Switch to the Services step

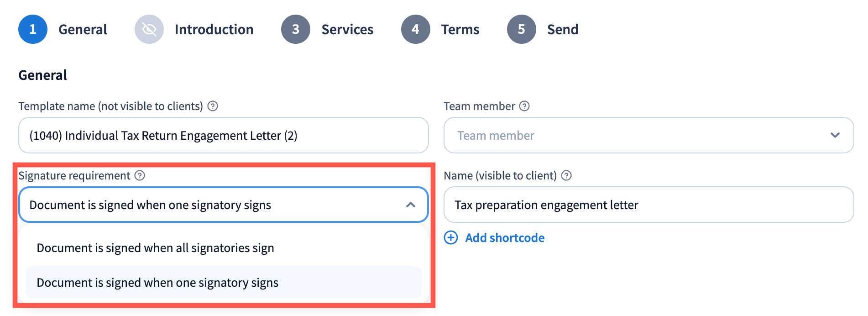pyautogui.click(x=347, y=29)
